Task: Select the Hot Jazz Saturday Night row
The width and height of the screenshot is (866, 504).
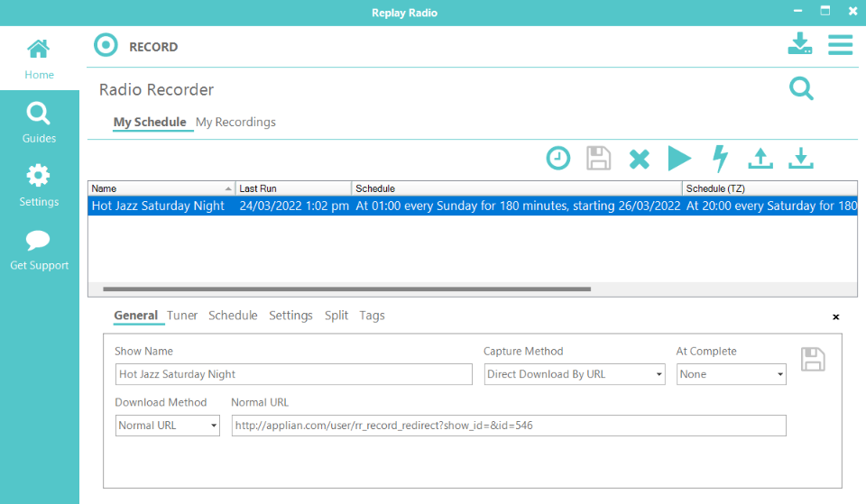Action: [x=472, y=206]
